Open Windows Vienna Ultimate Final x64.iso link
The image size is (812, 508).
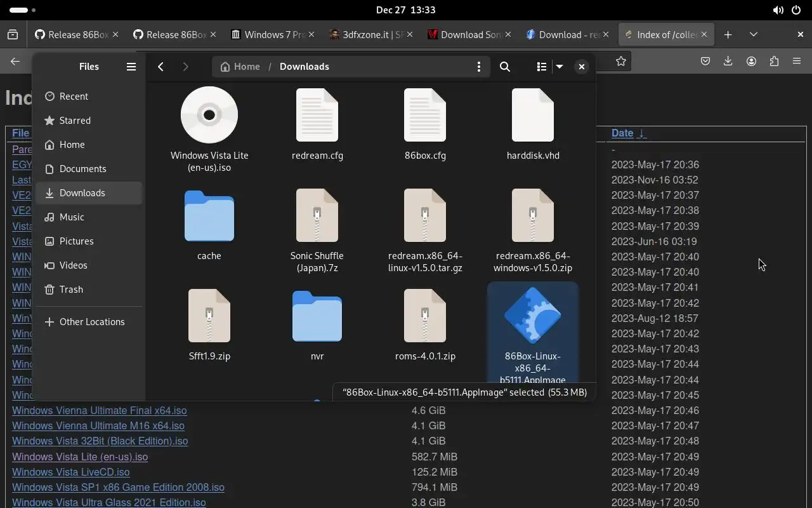click(x=100, y=411)
